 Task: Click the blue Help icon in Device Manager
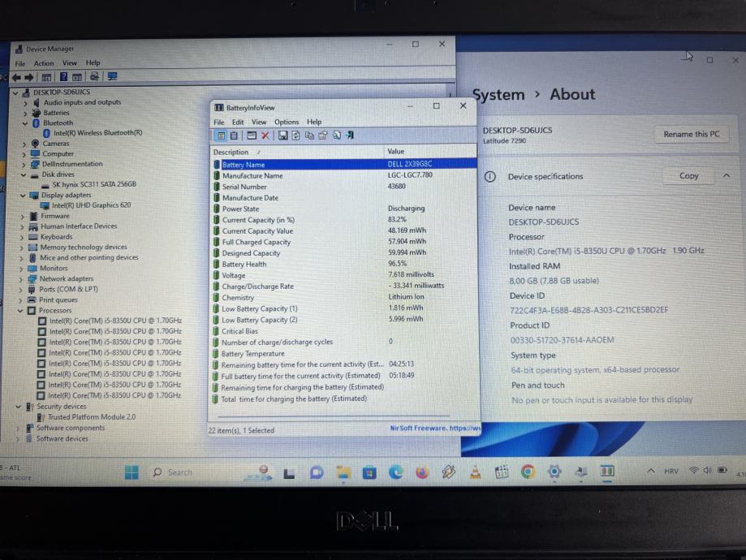tap(63, 76)
